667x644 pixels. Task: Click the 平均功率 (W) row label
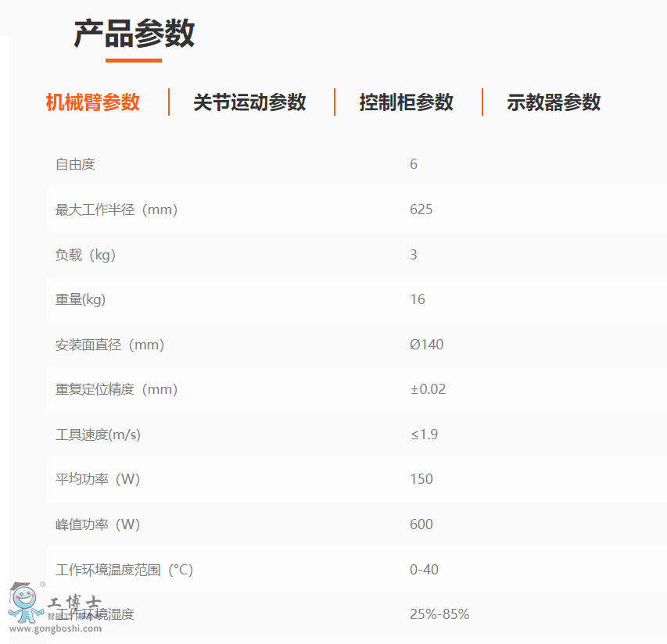tap(98, 479)
